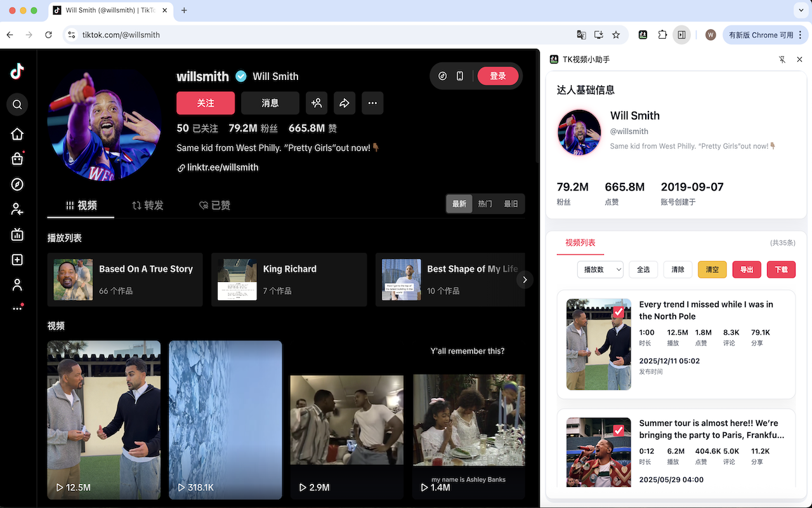
Task: Click Chrome profile avatar W
Action: tap(710, 35)
